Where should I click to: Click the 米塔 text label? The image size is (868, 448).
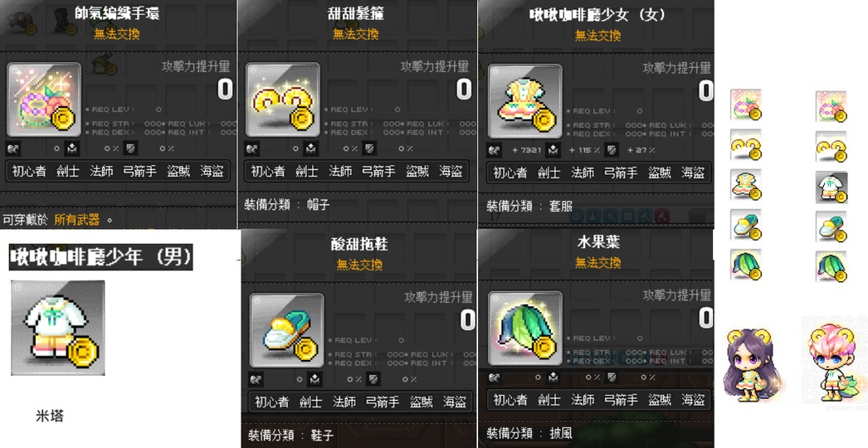click(x=50, y=416)
